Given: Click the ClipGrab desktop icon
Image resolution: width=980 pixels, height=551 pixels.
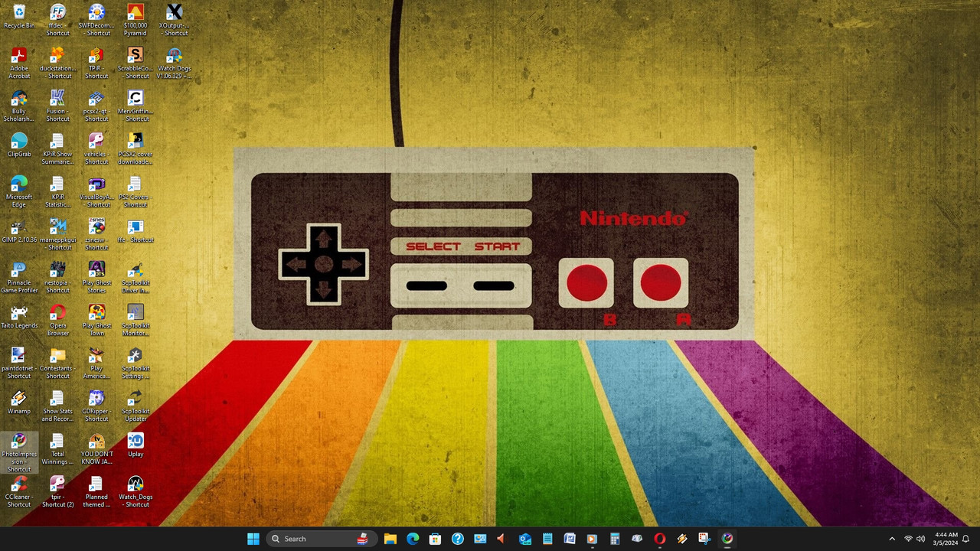Looking at the screenshot, I should pos(19,145).
